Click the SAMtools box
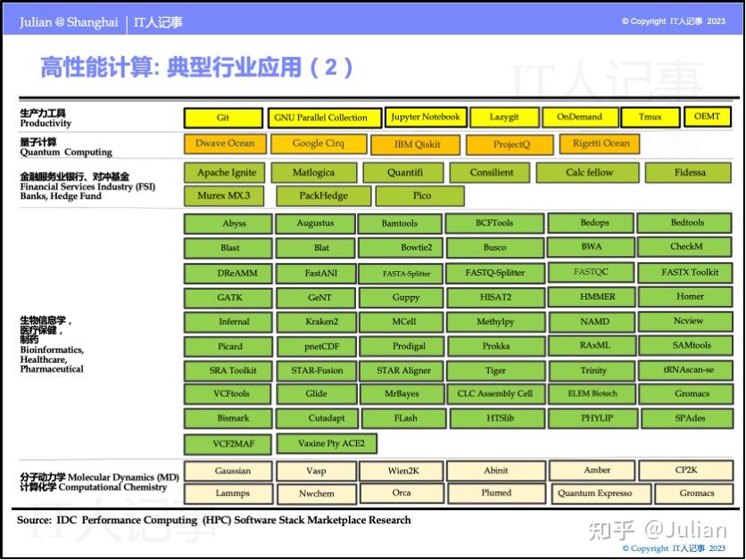 click(x=686, y=346)
